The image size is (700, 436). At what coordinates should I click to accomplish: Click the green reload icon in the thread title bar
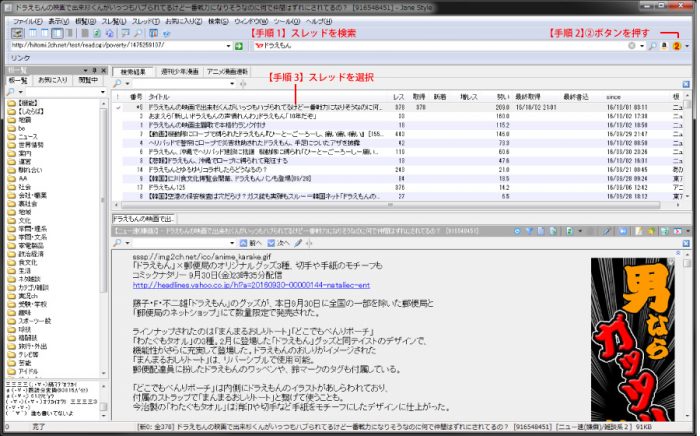pyautogui.click(x=570, y=231)
